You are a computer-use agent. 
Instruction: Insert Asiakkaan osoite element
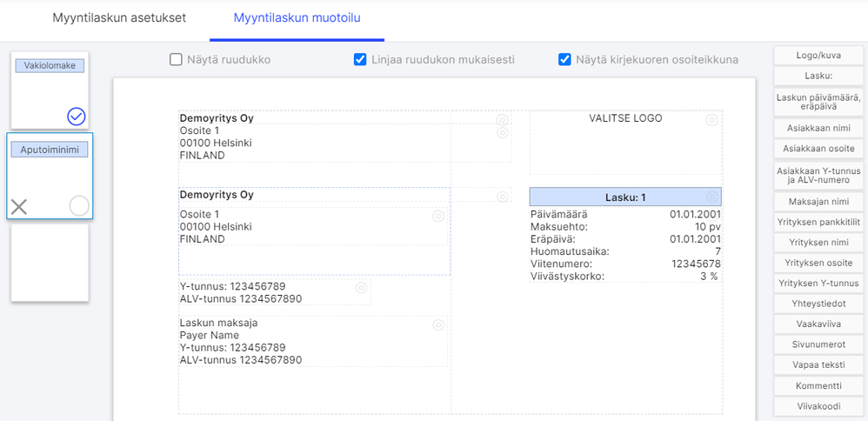[x=818, y=149]
